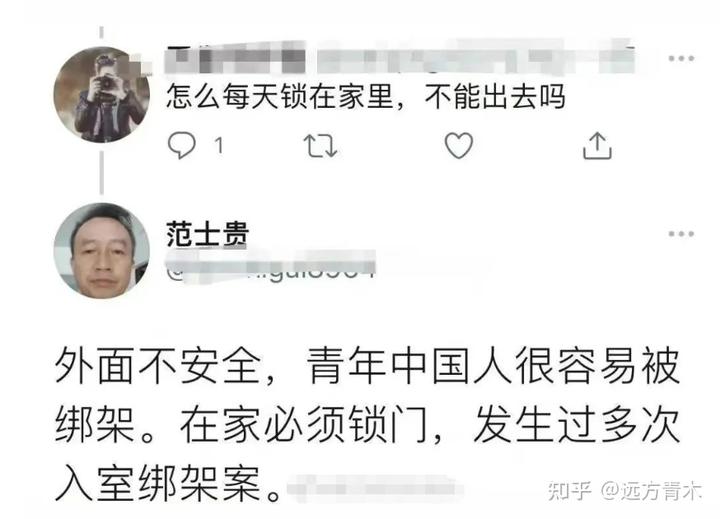Click the blurred text after 入室绑架案。

(x=372, y=488)
